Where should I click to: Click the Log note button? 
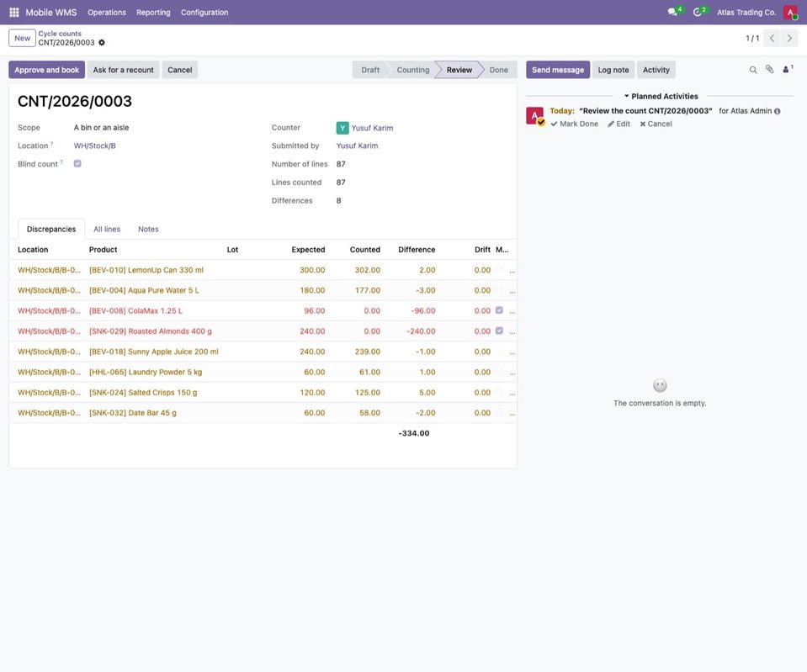click(613, 70)
